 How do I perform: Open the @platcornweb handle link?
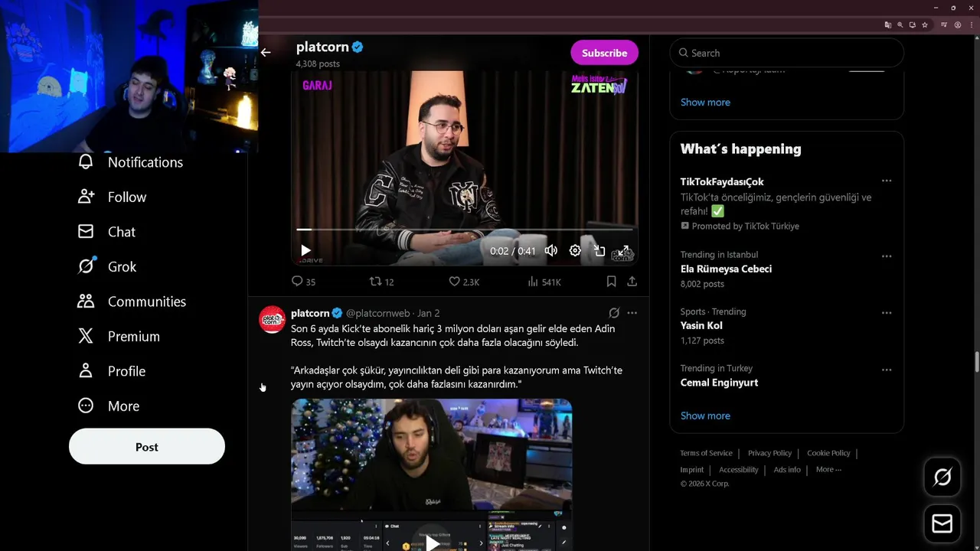[377, 313]
